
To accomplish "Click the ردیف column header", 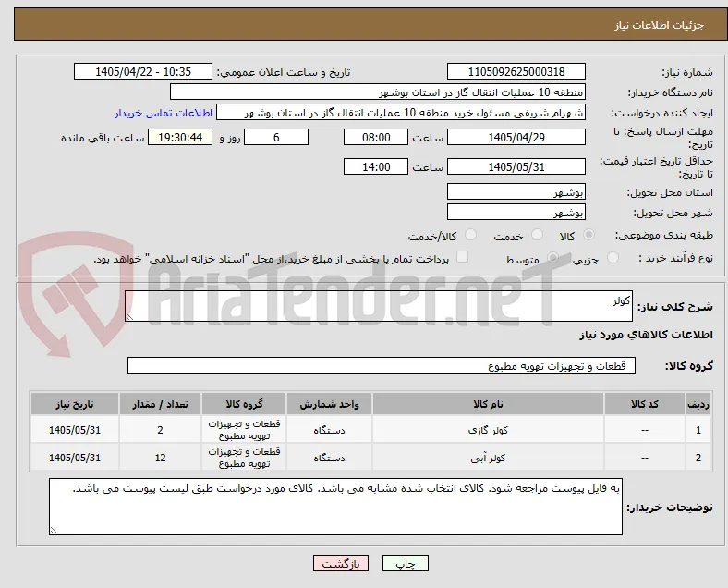I will pyautogui.click(x=698, y=404).
